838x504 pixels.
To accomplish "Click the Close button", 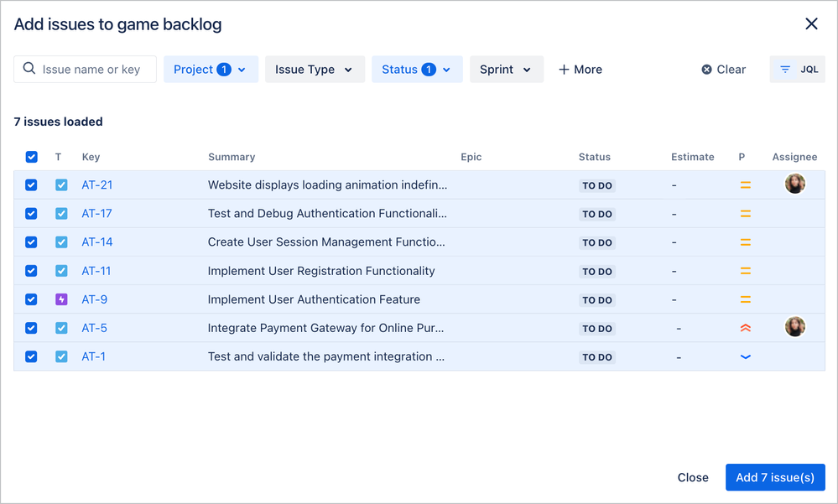I will tap(693, 477).
